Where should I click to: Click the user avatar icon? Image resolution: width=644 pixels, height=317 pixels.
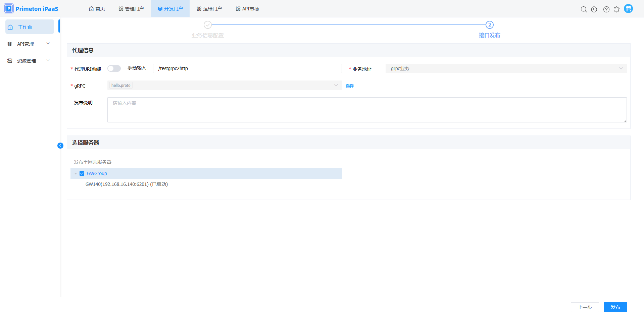[x=628, y=9]
